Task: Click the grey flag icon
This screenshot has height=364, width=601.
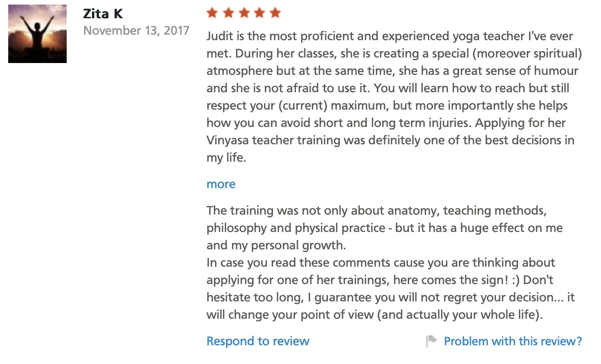Action: [432, 341]
